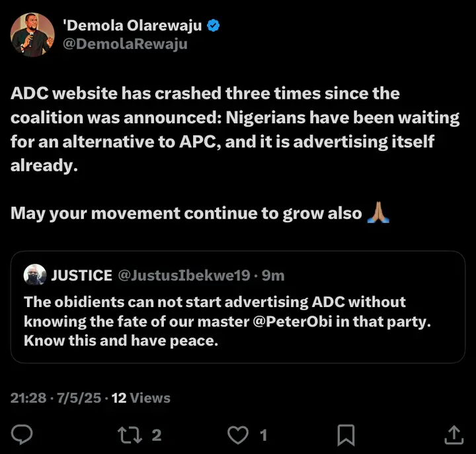
Task: Like the tweet with the heart icon
Action: (237, 434)
